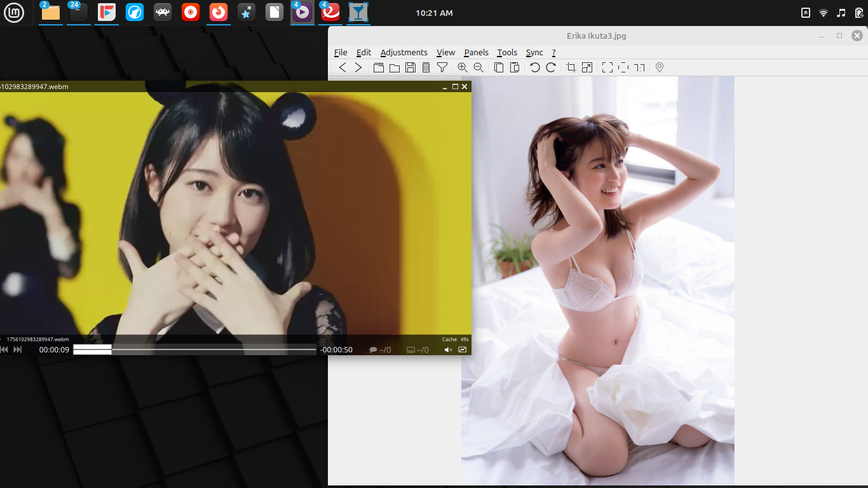Save the image using floppy disk icon
Image resolution: width=868 pixels, height=488 pixels.
click(x=410, y=67)
